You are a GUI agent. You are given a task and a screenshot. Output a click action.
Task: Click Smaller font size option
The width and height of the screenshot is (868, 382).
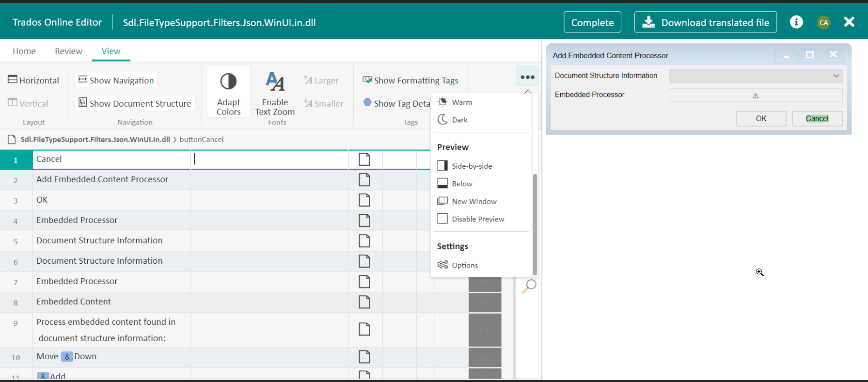click(x=323, y=103)
